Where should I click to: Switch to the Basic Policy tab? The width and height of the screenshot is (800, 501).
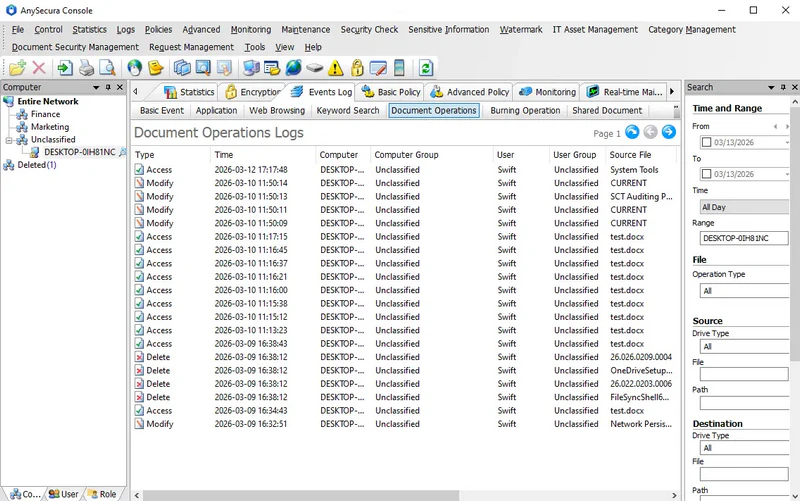[x=391, y=92]
